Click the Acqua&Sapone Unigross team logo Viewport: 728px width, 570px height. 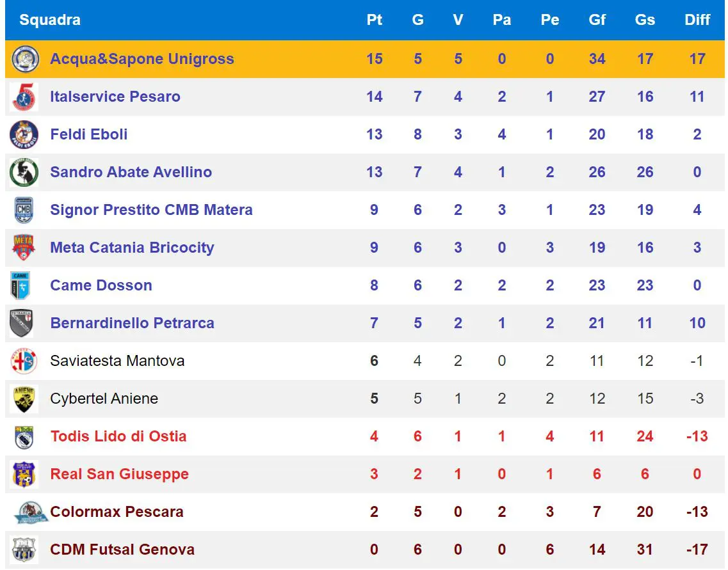pyautogui.click(x=25, y=59)
